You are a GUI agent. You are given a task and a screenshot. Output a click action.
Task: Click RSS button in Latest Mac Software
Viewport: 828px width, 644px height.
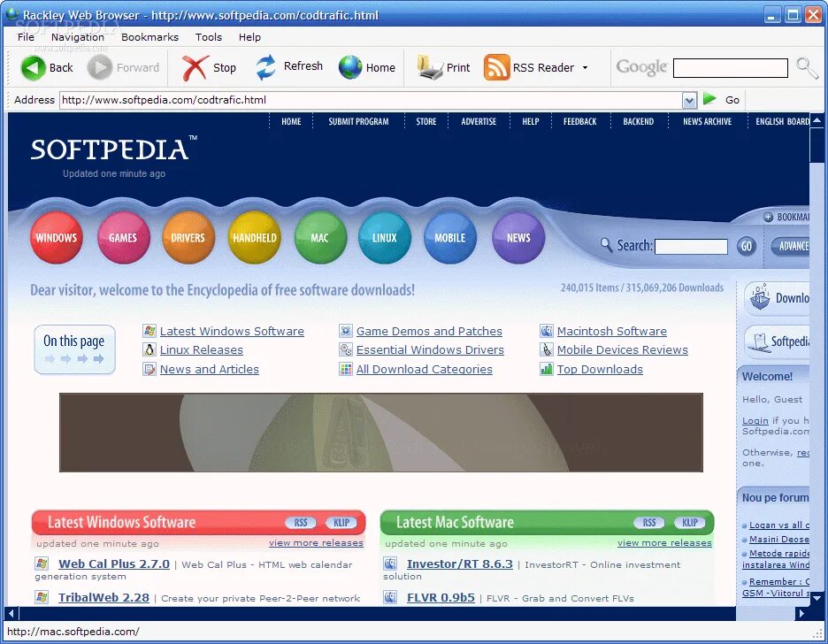coord(649,523)
